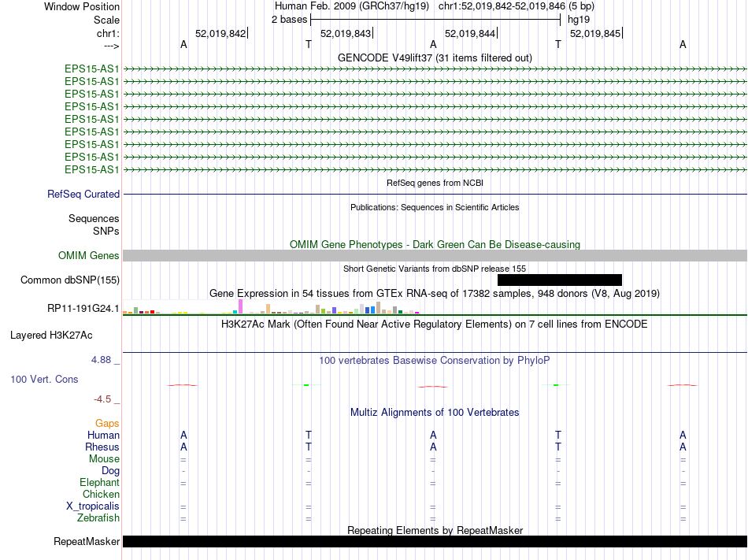Click position marker 52,019,845 on the ruler

[x=595, y=33]
